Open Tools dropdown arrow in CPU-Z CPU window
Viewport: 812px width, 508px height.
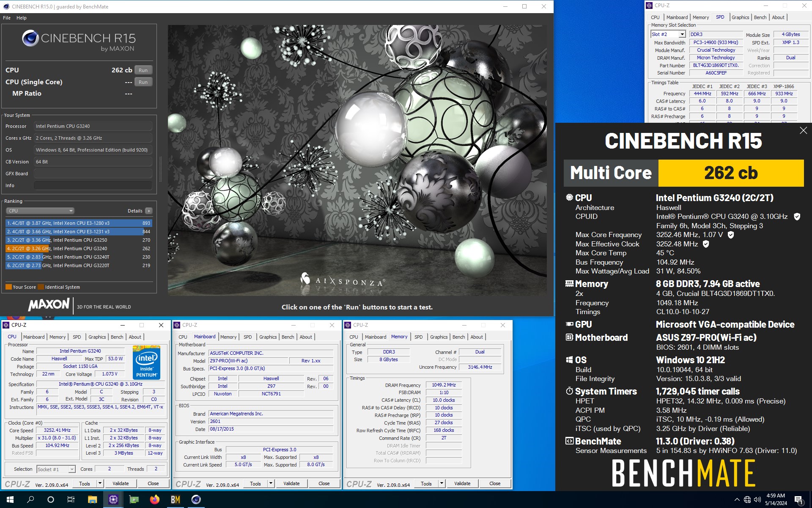(x=100, y=483)
